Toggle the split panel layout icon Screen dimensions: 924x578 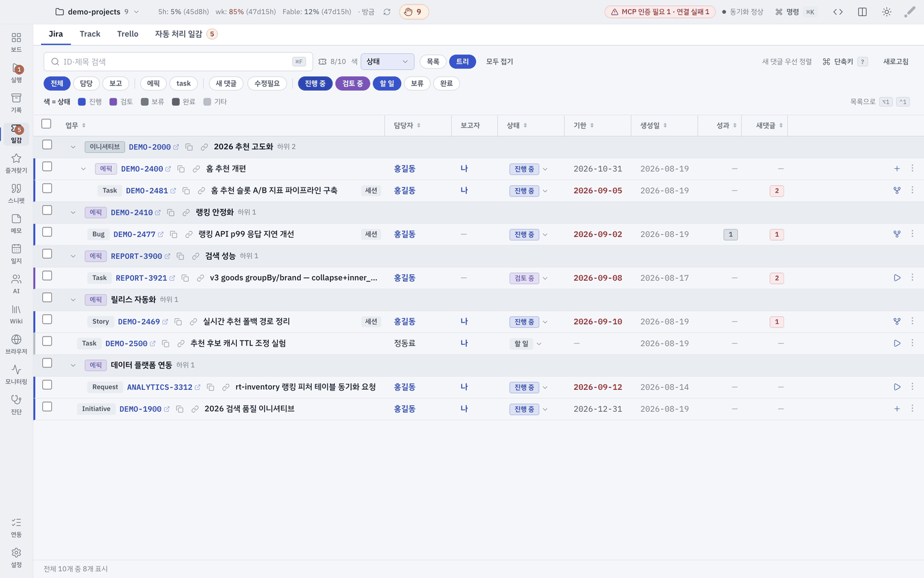[x=862, y=12]
